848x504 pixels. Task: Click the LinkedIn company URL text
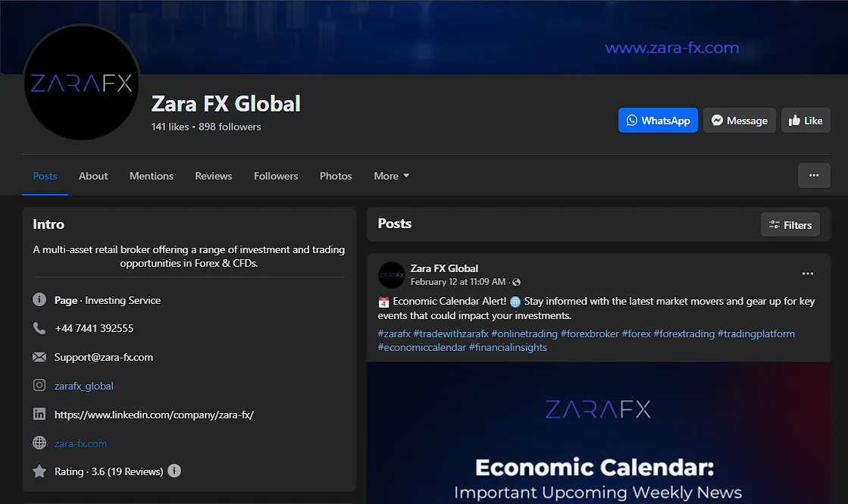pos(154,415)
